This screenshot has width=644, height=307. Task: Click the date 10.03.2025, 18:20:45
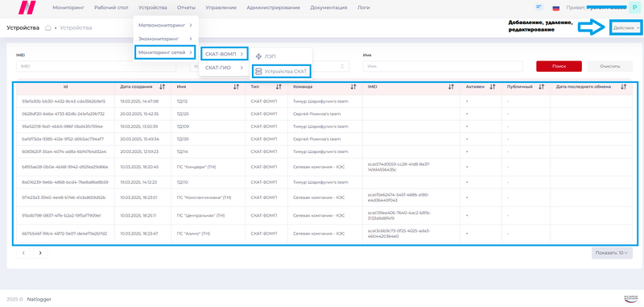pyautogui.click(x=139, y=167)
